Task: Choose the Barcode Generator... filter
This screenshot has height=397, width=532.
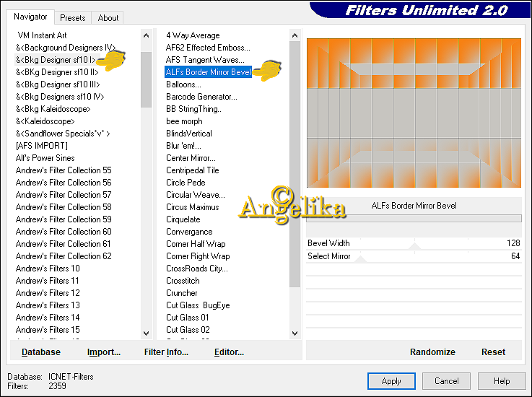Action: pyautogui.click(x=201, y=97)
